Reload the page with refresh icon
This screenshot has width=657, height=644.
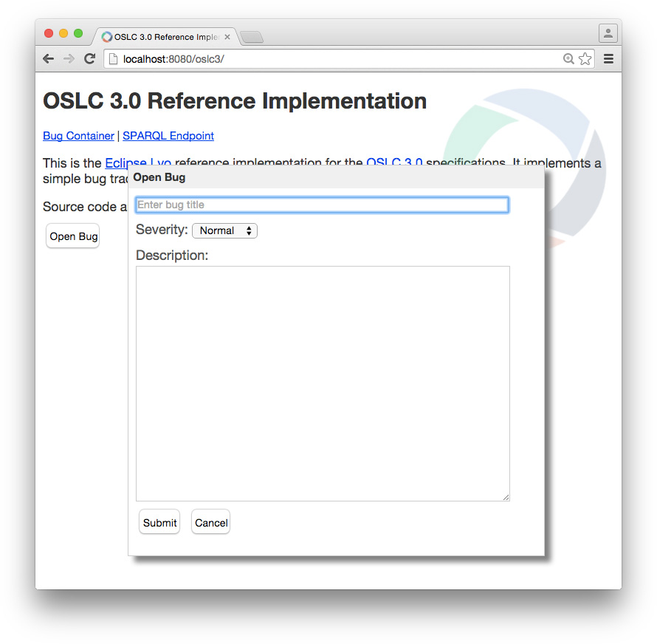tap(89, 58)
